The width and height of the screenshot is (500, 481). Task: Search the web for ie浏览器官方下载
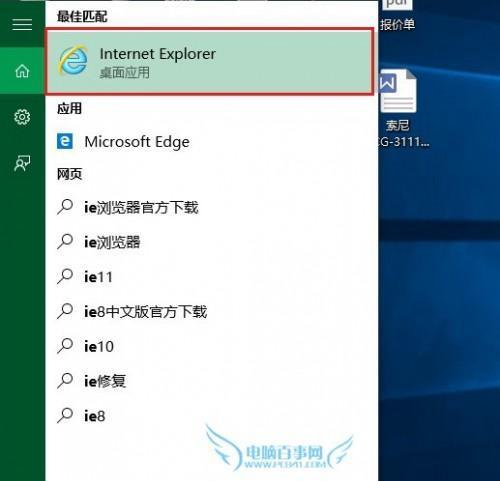(x=212, y=207)
